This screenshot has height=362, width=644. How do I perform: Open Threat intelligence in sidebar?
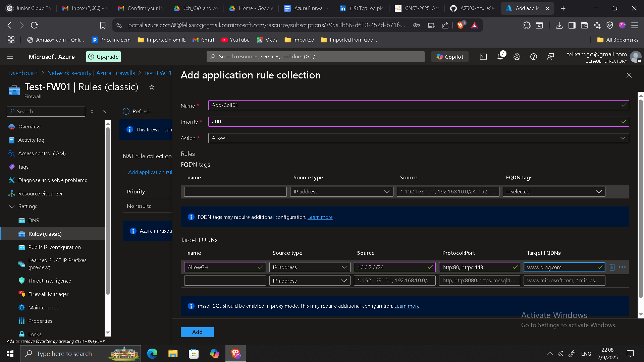[x=50, y=281]
